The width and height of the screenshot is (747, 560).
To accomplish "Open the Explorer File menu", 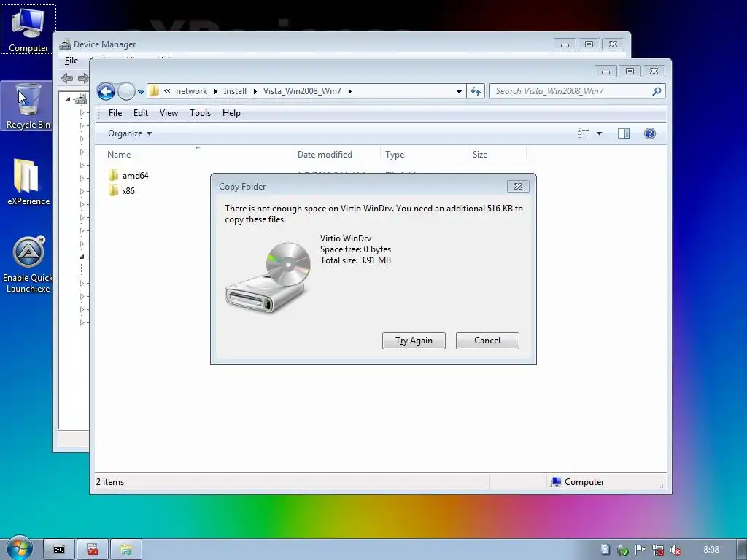I will point(115,113).
